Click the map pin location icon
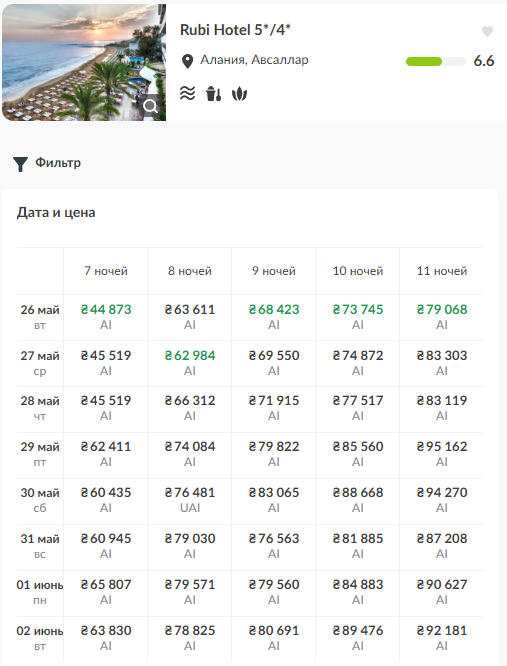 187,61
